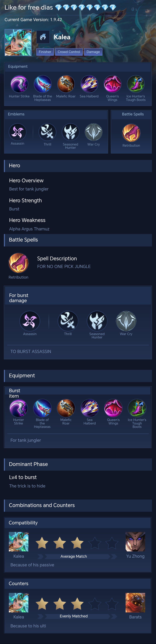Select the Damage tag
Screen dimensions: 156x644
[93, 52]
